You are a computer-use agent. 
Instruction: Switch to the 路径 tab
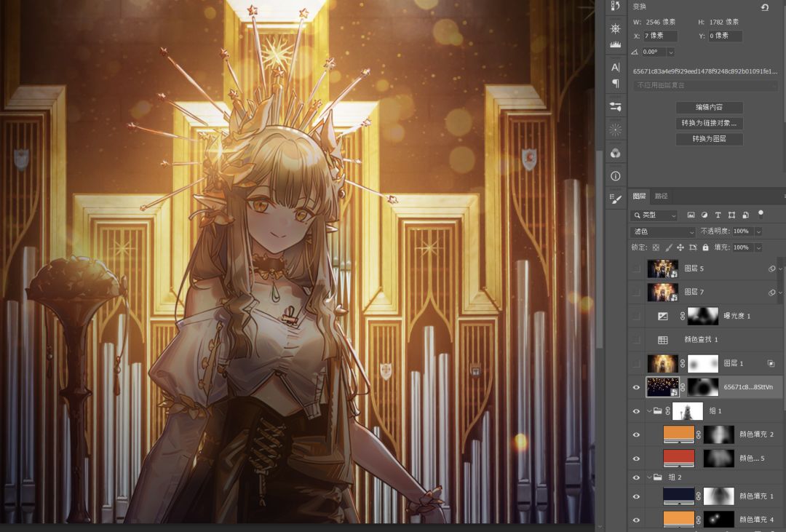[x=661, y=196]
